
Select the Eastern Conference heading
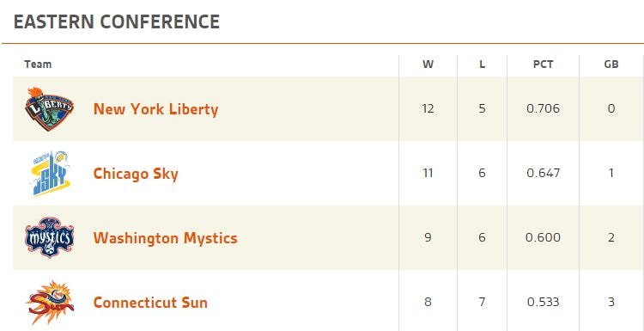coord(117,21)
